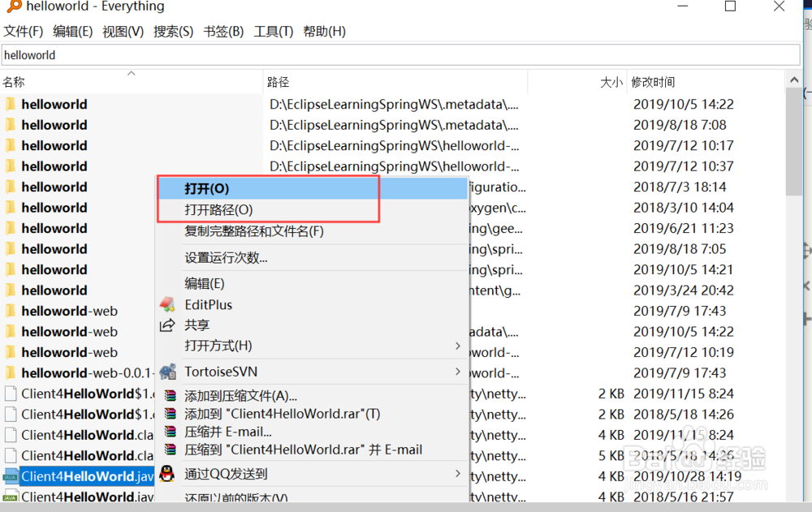Select helloworld folder dated 2019/7/12 10:37
Viewport: 812px width, 512px height.
tap(54, 166)
